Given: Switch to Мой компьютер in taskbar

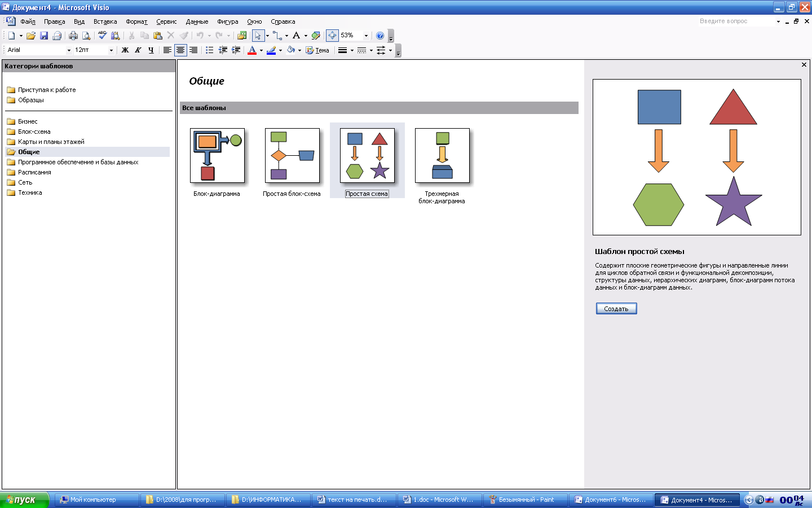Looking at the screenshot, I should click(x=97, y=500).
